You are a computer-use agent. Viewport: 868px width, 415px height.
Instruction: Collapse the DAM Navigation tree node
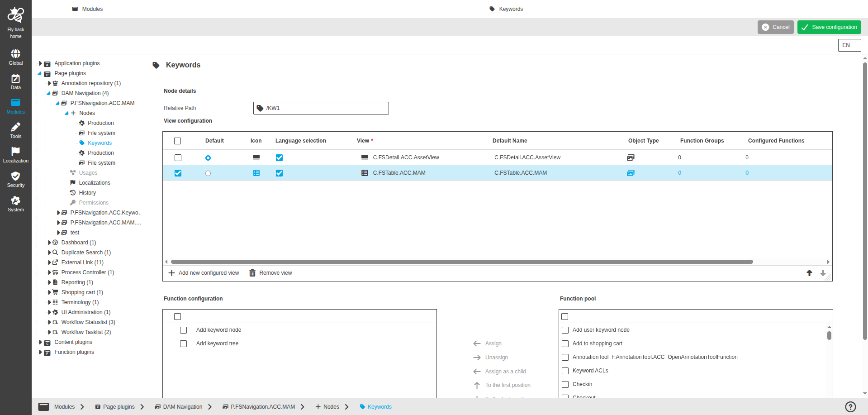(x=48, y=93)
